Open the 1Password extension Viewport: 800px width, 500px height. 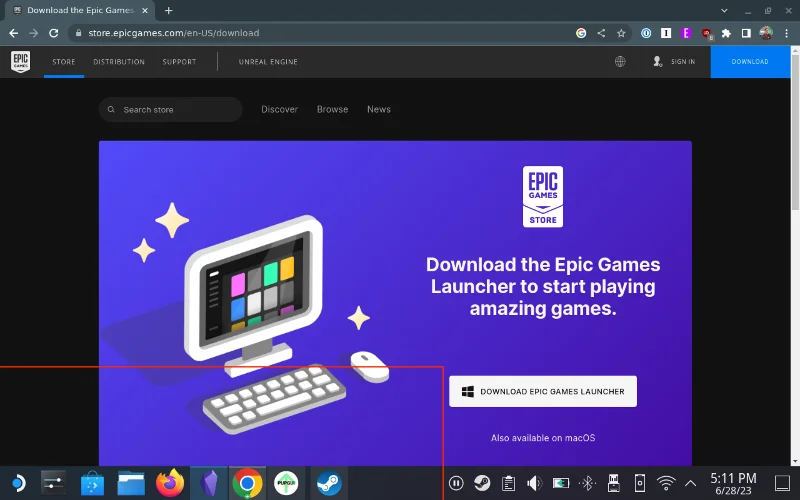tap(646, 33)
